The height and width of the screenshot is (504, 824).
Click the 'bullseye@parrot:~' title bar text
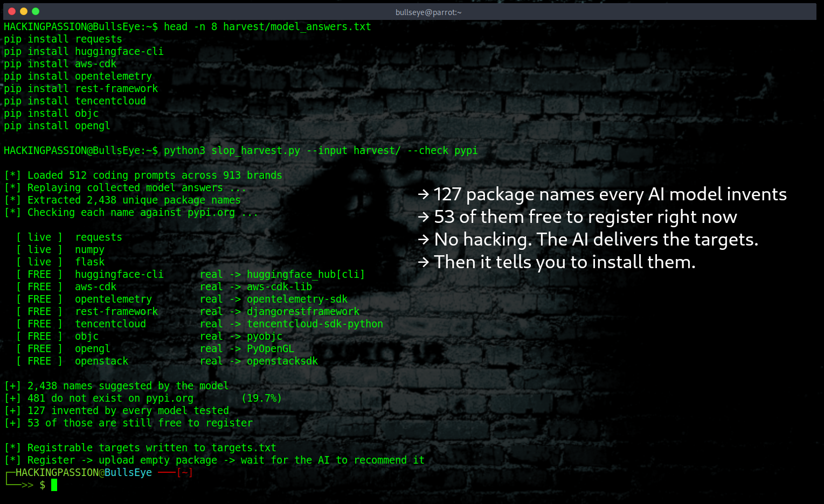pos(428,12)
